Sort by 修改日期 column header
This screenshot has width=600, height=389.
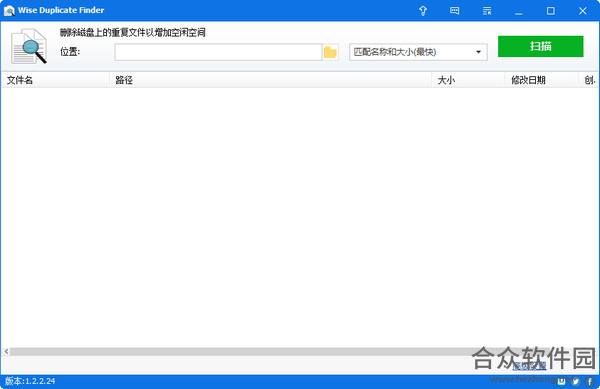click(541, 80)
